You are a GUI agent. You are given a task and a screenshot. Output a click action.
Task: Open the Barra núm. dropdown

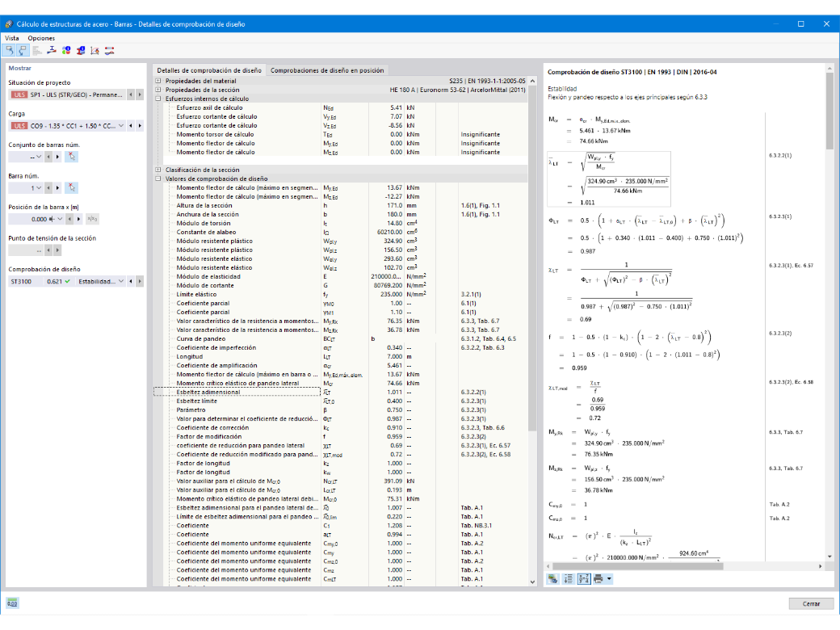[38, 188]
